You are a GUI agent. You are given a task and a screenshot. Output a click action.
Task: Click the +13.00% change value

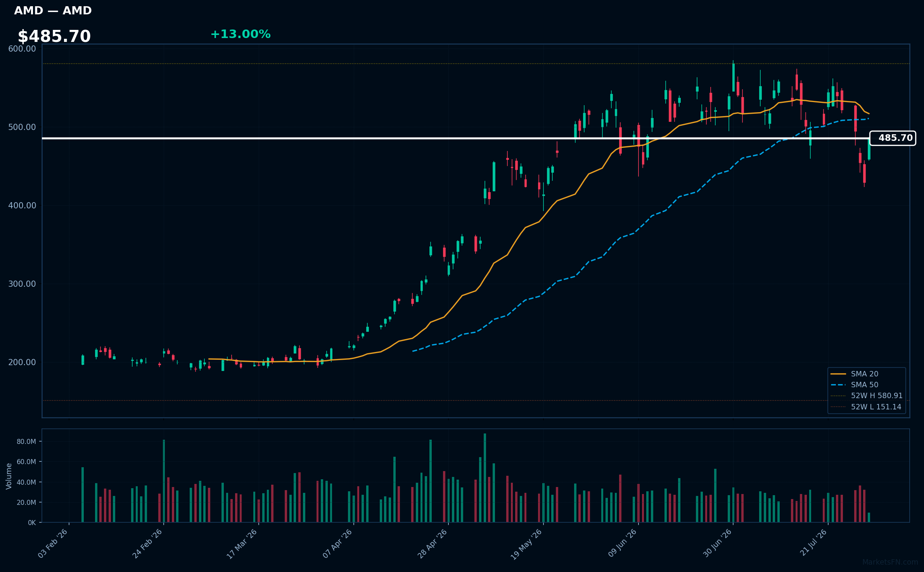click(x=241, y=34)
